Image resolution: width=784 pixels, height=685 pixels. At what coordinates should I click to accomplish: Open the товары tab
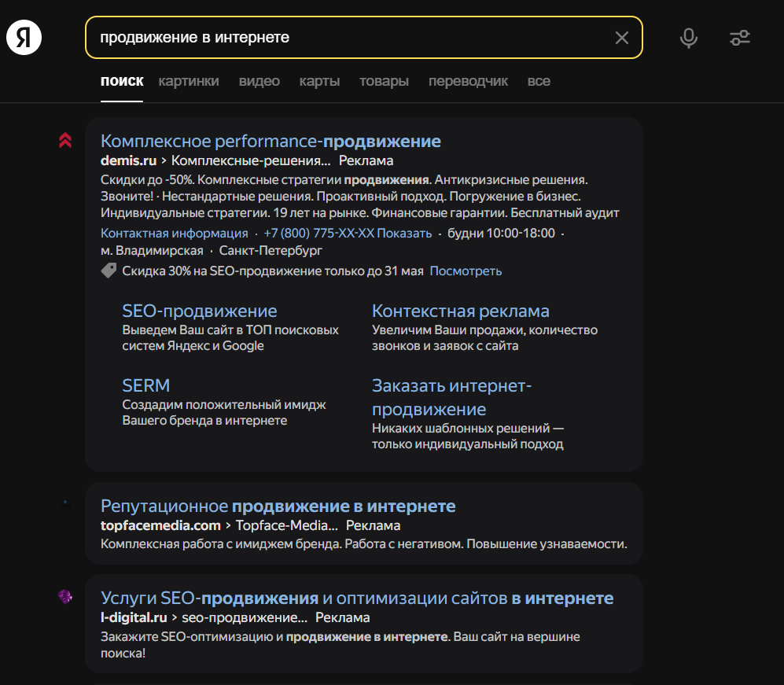(x=383, y=81)
